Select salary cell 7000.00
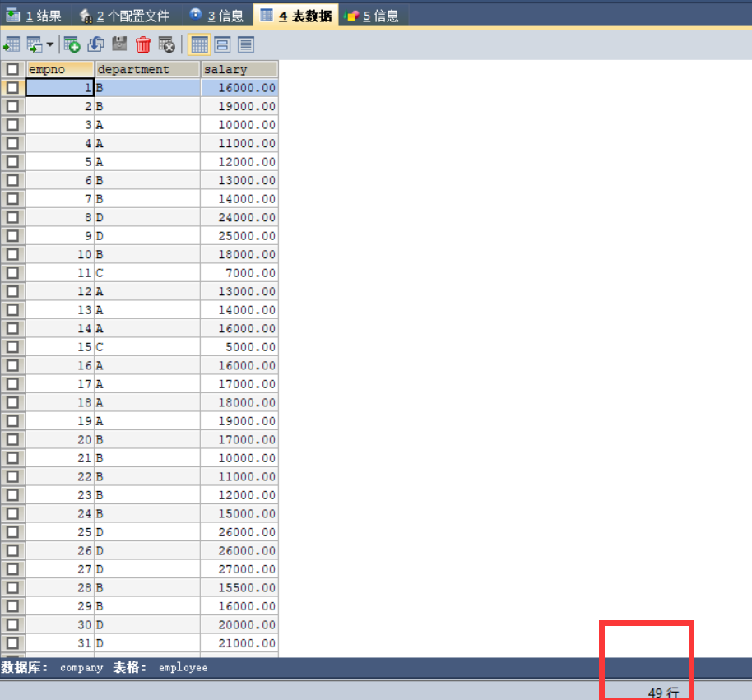 (239, 273)
